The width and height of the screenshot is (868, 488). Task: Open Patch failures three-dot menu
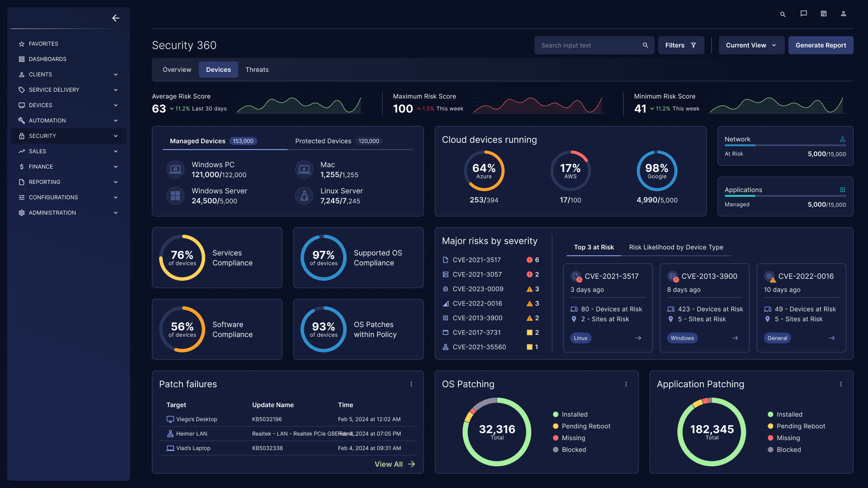pos(411,384)
